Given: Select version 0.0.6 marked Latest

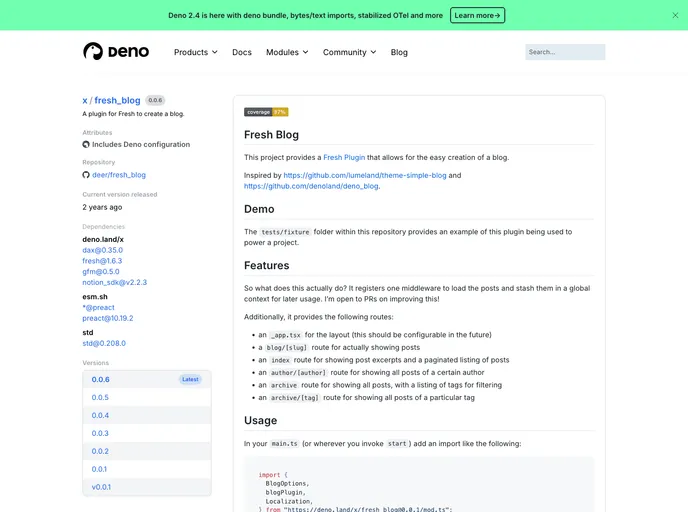Looking at the screenshot, I should [147, 380].
